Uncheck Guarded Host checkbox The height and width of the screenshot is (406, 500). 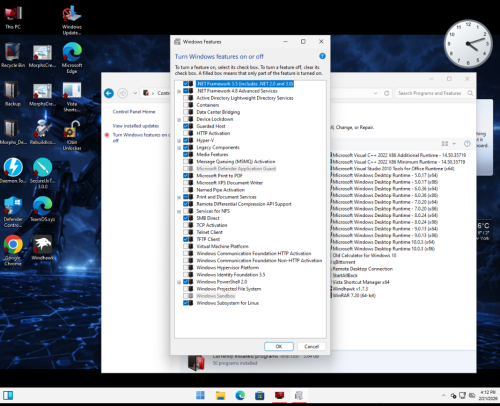(186, 126)
